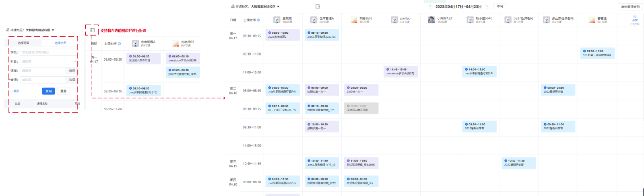
Task: Open 排课校区 campus dropdown in wide schedule view
Action: (265, 6)
